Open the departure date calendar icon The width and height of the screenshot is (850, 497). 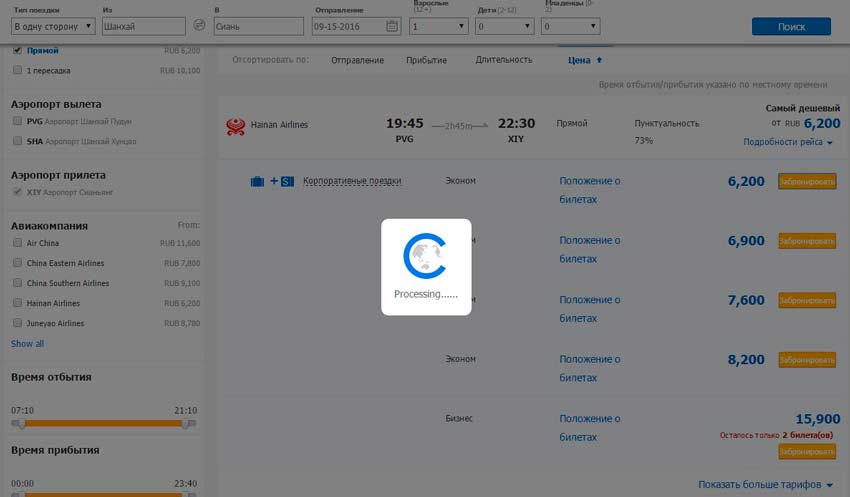tap(392, 26)
